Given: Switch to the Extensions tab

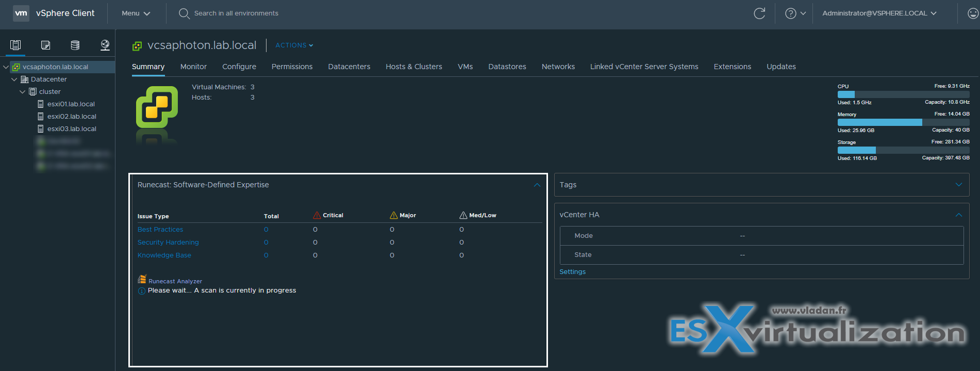Looking at the screenshot, I should (733, 67).
